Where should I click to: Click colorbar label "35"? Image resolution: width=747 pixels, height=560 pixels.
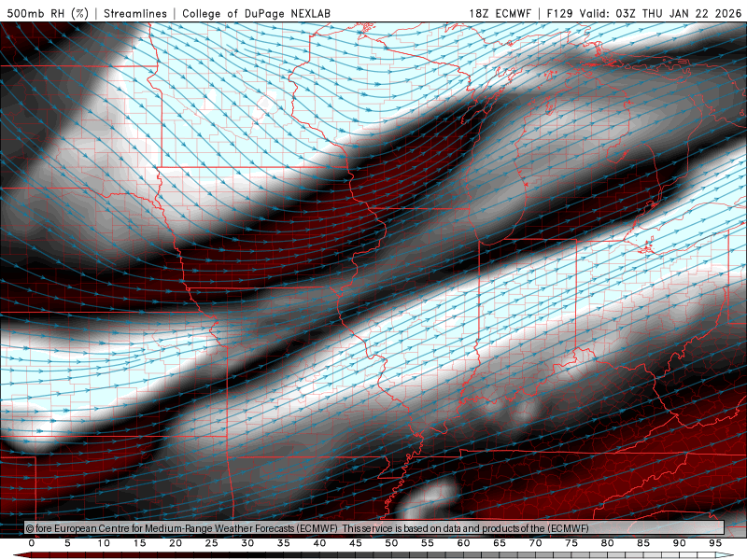coord(284,543)
